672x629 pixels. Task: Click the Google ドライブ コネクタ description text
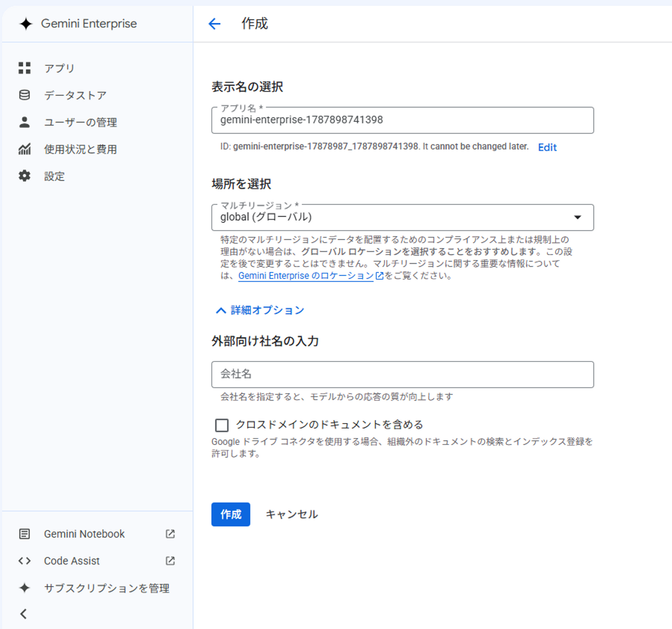tap(402, 447)
